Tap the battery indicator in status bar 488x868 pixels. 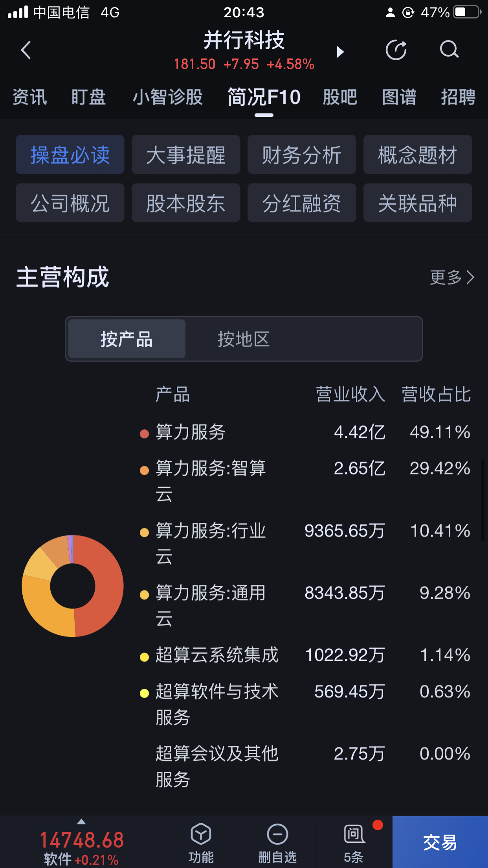(468, 12)
